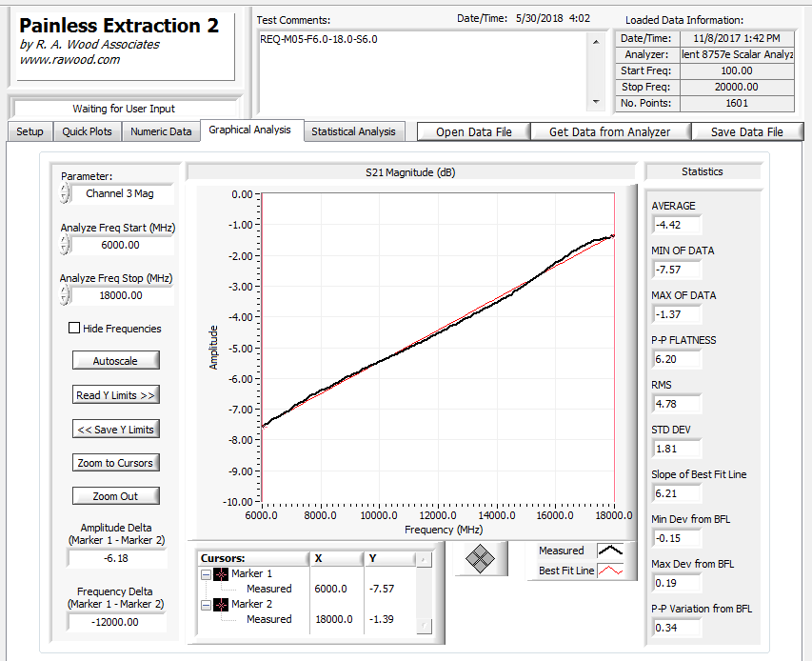
Task: Click the Test Comments scrollbar up arrow
Action: click(x=596, y=42)
